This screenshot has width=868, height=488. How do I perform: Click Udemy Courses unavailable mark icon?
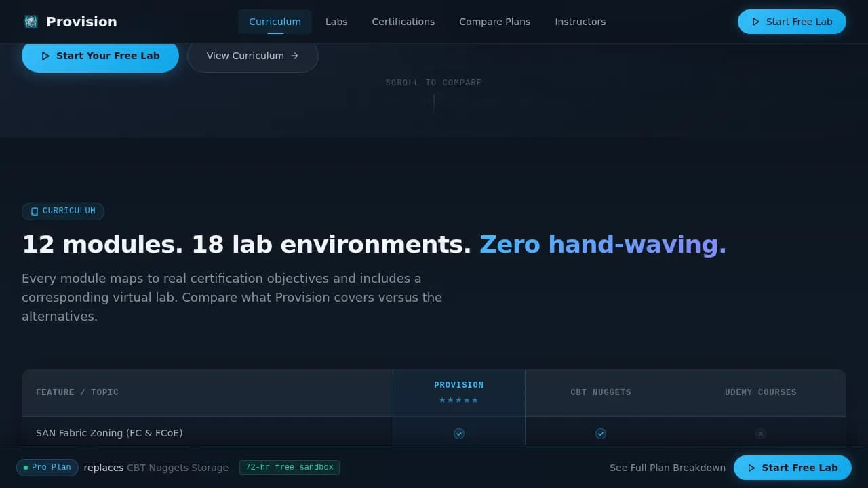point(761,433)
